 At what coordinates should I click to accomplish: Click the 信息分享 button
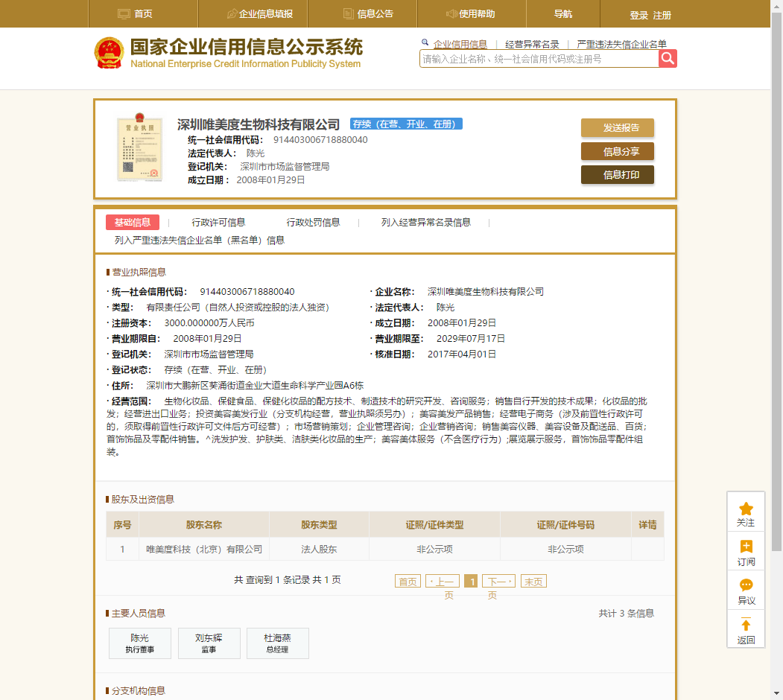point(617,151)
